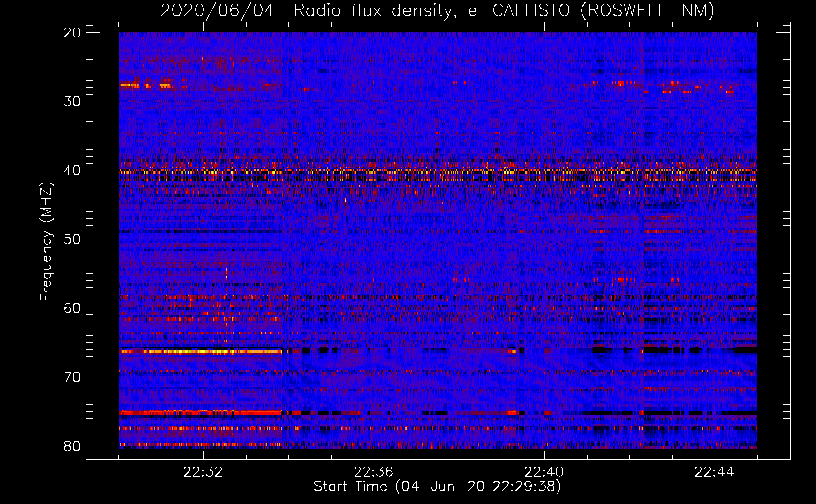816x504 pixels.
Task: Click the 22:40 time tick label
Action: [544, 472]
